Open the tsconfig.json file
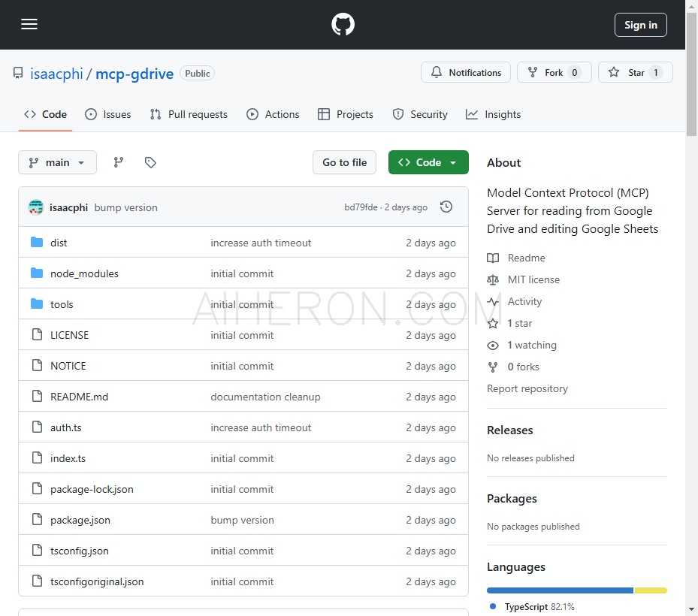 [x=79, y=550]
